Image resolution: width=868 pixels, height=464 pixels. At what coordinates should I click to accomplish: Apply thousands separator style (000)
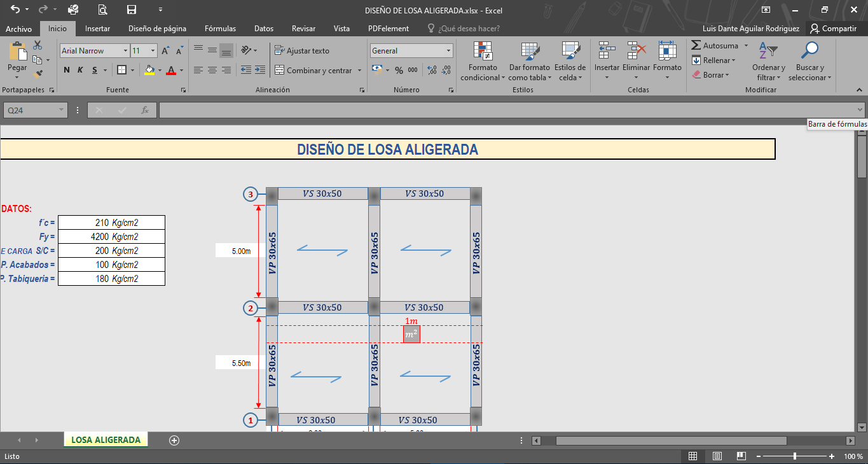point(413,70)
